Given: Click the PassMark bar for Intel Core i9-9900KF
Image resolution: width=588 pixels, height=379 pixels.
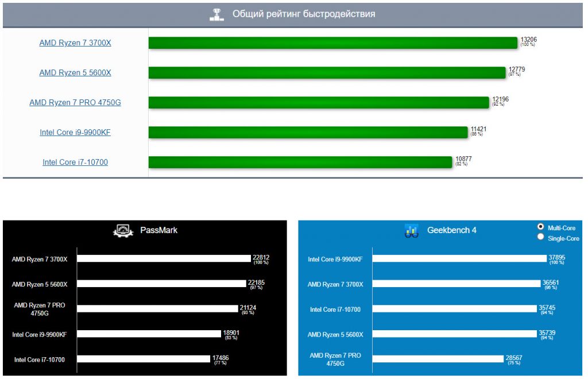Looking at the screenshot, I should point(149,334).
